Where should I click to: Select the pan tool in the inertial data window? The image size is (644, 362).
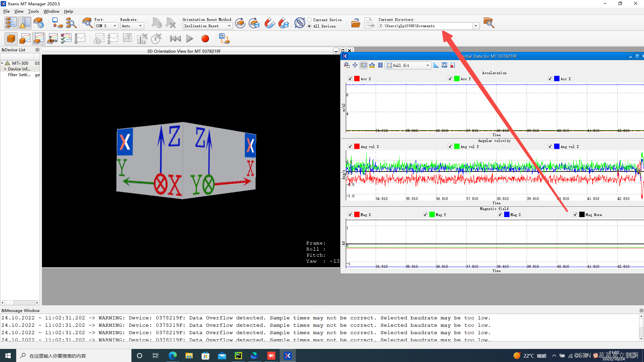(x=355, y=65)
